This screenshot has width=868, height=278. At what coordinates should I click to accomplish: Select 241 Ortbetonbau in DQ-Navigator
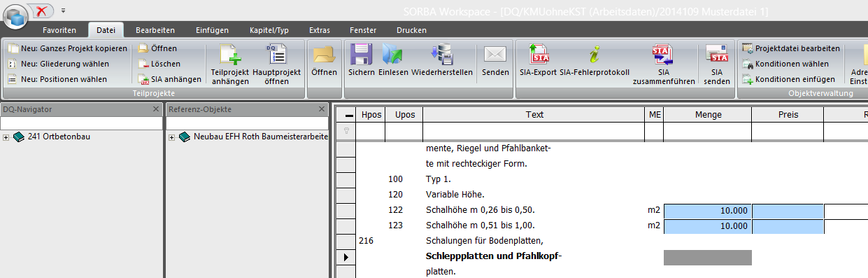pos(59,137)
